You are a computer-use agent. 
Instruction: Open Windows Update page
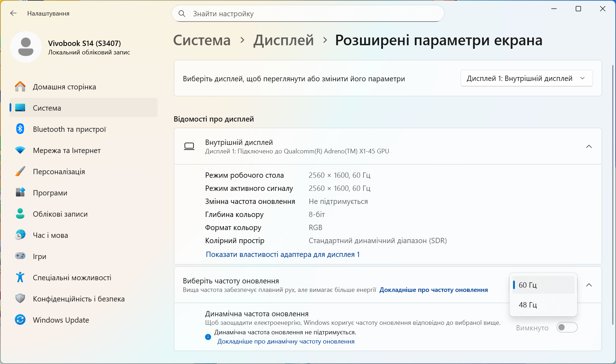tap(83, 320)
